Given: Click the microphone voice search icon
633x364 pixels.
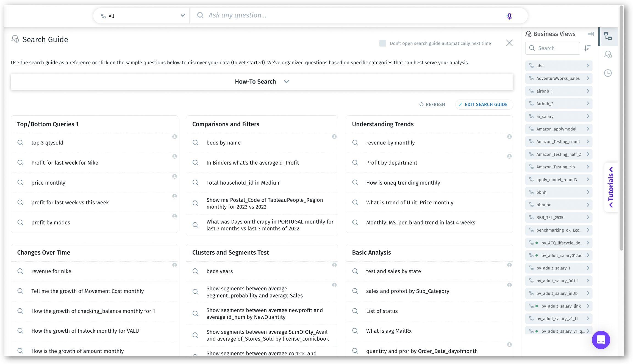Looking at the screenshot, I should click(x=509, y=16).
